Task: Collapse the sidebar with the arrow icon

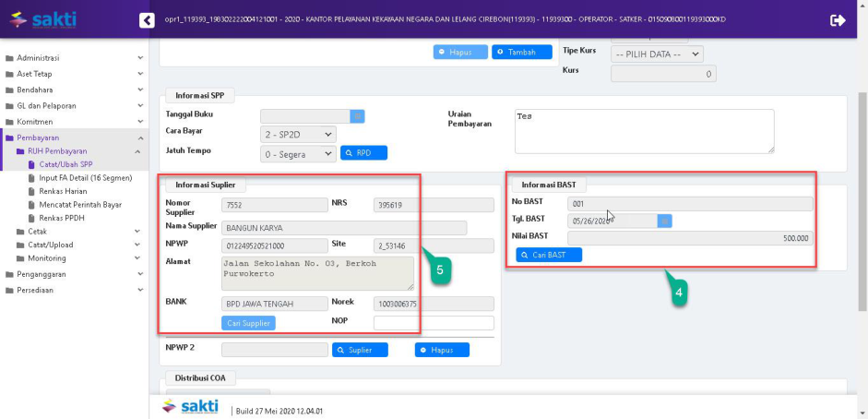Action: (x=147, y=19)
